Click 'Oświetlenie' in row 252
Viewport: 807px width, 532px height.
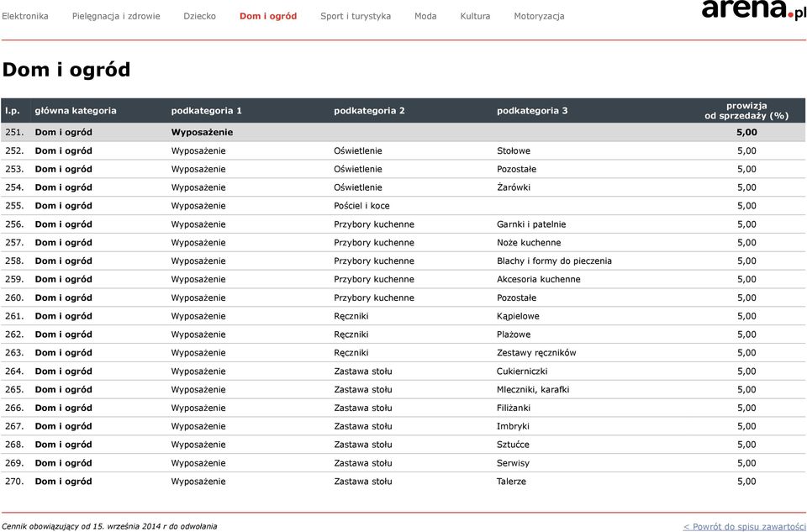click(x=358, y=150)
